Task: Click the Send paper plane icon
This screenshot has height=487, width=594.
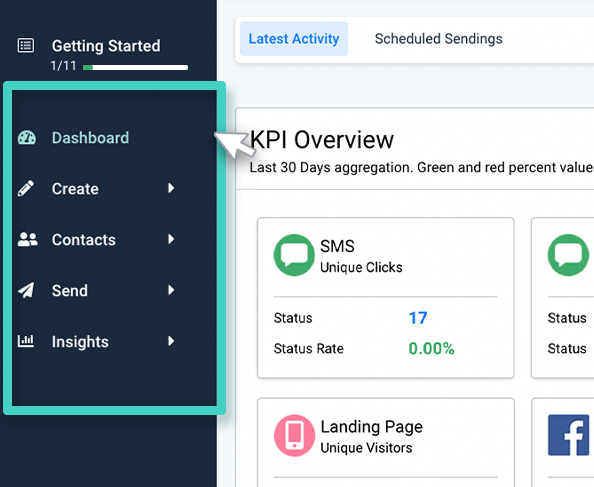Action: tap(26, 290)
